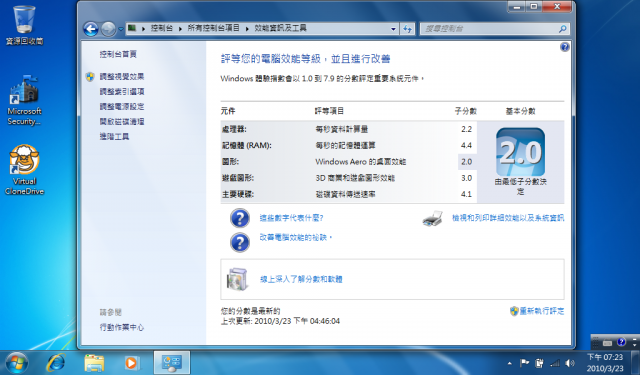Screen dimensions: 640x375
Task: Click the software box icon
Action: (x=238, y=280)
